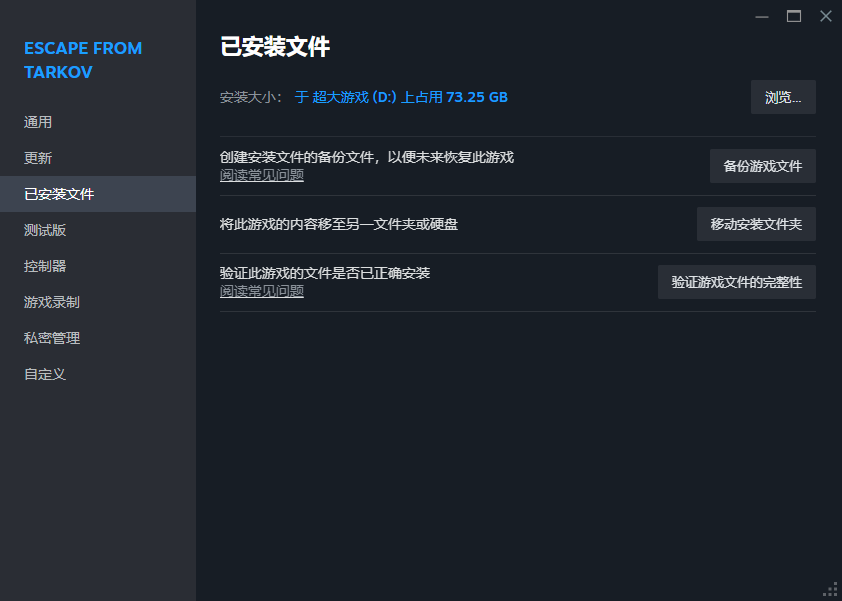The width and height of the screenshot is (842, 601).
Task: Click the 浏览... button
Action: point(783,97)
